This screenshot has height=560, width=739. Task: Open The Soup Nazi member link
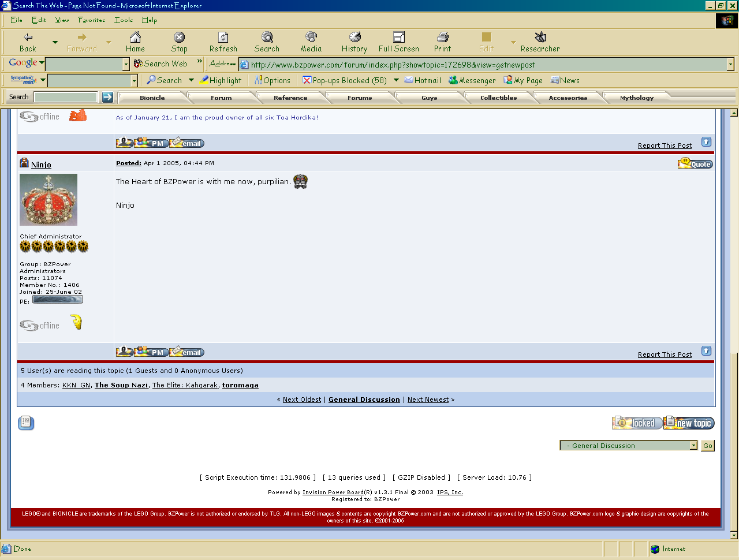point(121,385)
